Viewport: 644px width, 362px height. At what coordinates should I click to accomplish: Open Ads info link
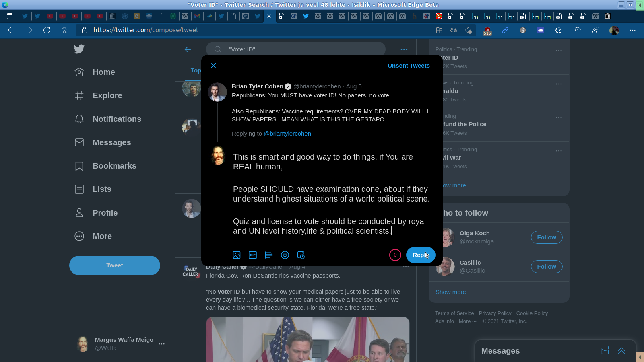(x=444, y=321)
